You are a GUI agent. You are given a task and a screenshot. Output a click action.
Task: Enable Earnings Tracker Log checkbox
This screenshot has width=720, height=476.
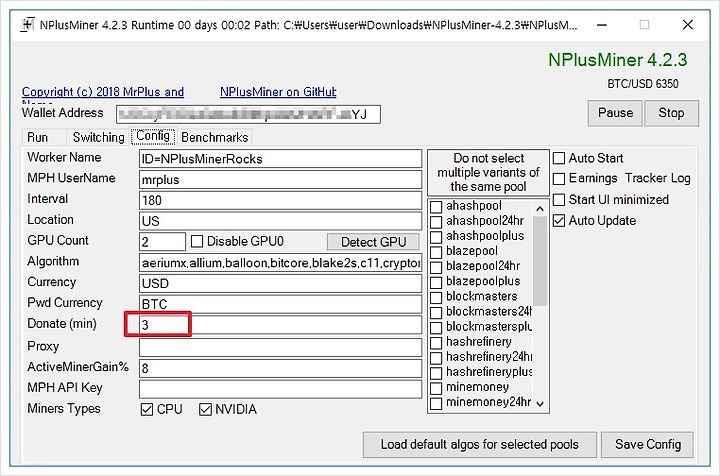(559, 179)
